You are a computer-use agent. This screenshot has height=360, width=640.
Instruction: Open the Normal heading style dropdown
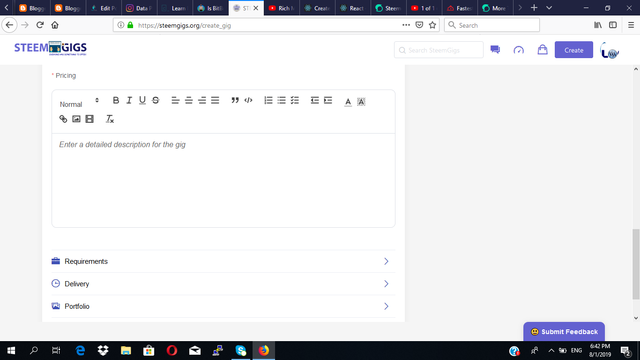79,104
